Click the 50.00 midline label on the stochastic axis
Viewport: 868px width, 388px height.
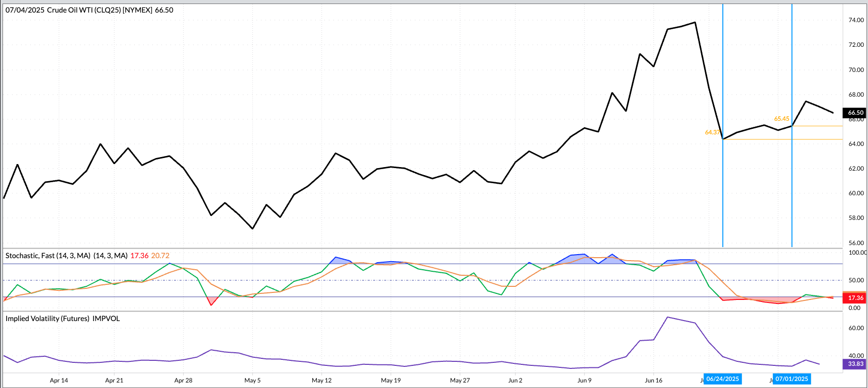click(x=856, y=280)
